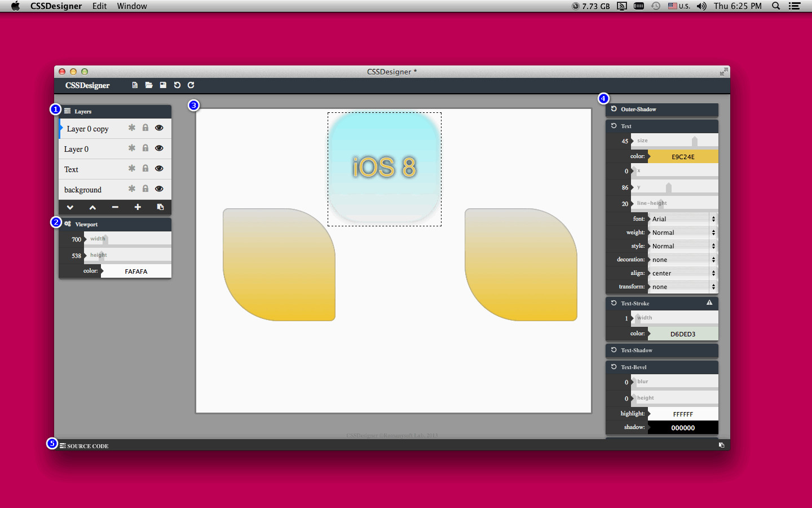Enter fullscreen with the window's expand icon
Viewport: 812px width, 508px height.
(x=723, y=72)
